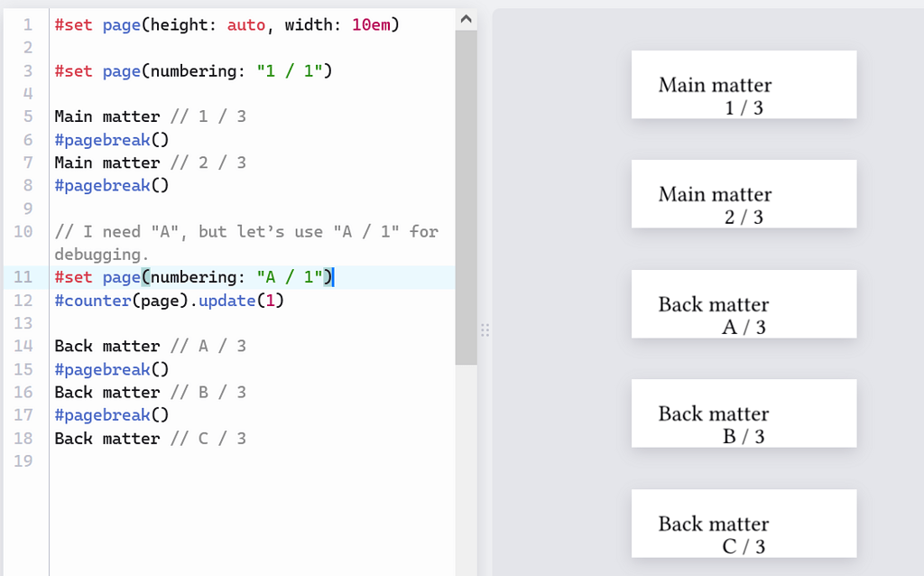
Task: Click the "Back matter C / 3" page preview
Action: pos(743,524)
